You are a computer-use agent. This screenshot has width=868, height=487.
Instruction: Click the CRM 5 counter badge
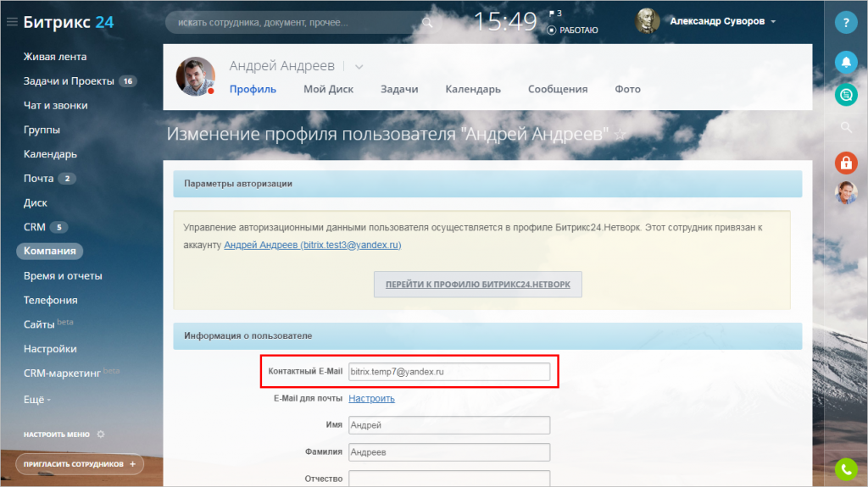click(58, 228)
